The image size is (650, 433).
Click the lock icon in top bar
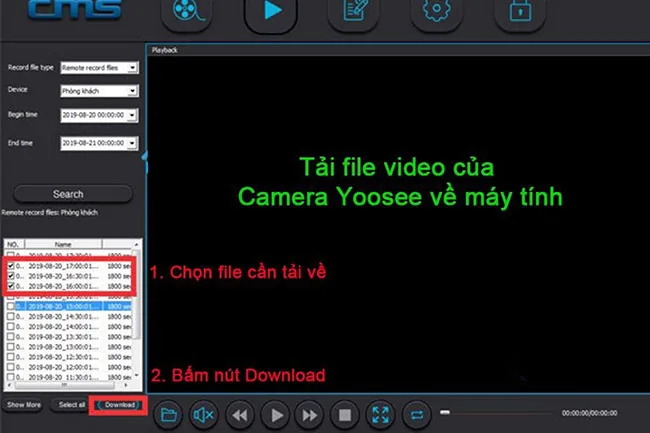[520, 10]
